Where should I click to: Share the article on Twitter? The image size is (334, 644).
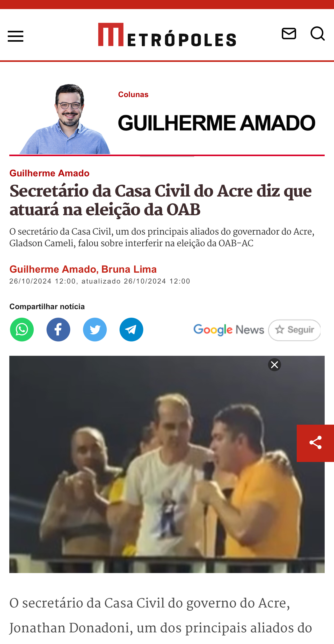[95, 329]
